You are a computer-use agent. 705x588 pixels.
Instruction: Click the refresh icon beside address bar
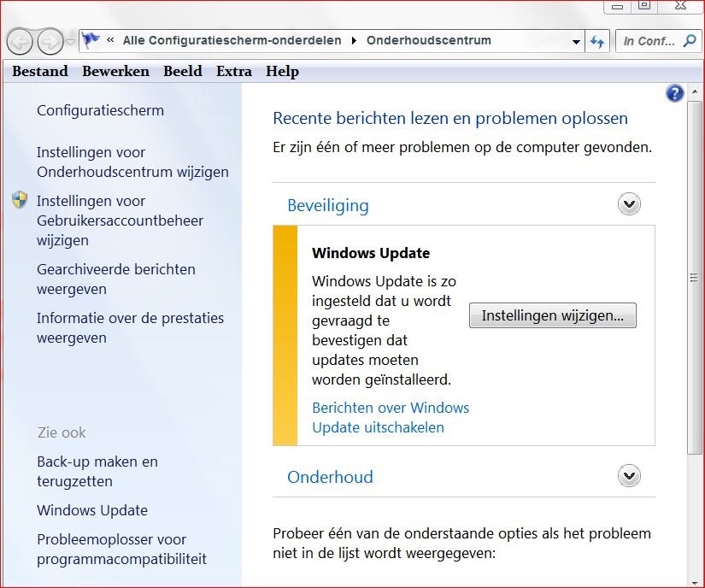597,41
